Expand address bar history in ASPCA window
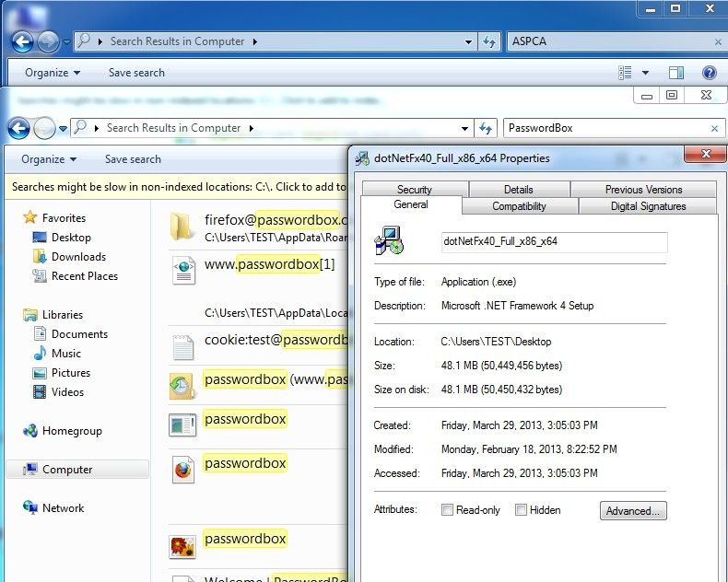 point(468,42)
